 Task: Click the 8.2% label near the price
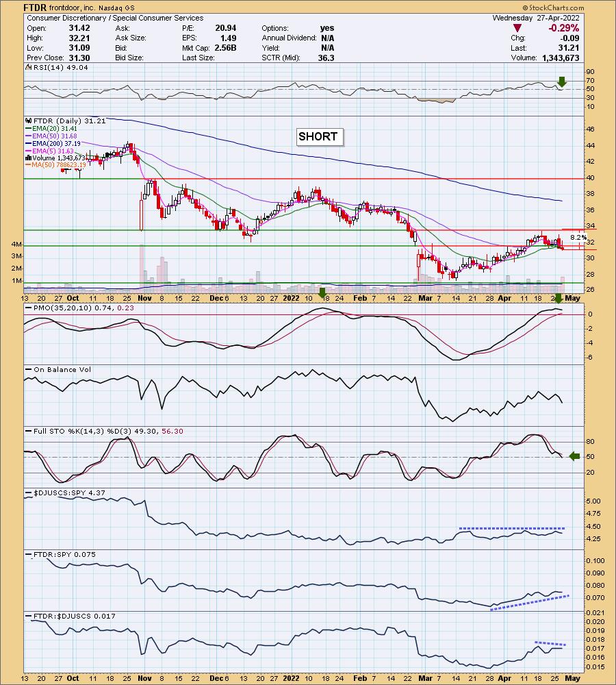pyautogui.click(x=578, y=237)
